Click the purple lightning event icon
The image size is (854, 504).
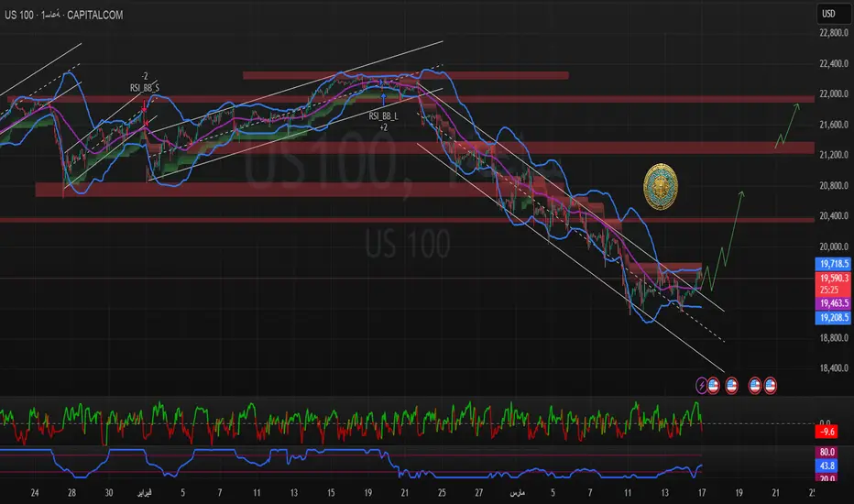704,387
